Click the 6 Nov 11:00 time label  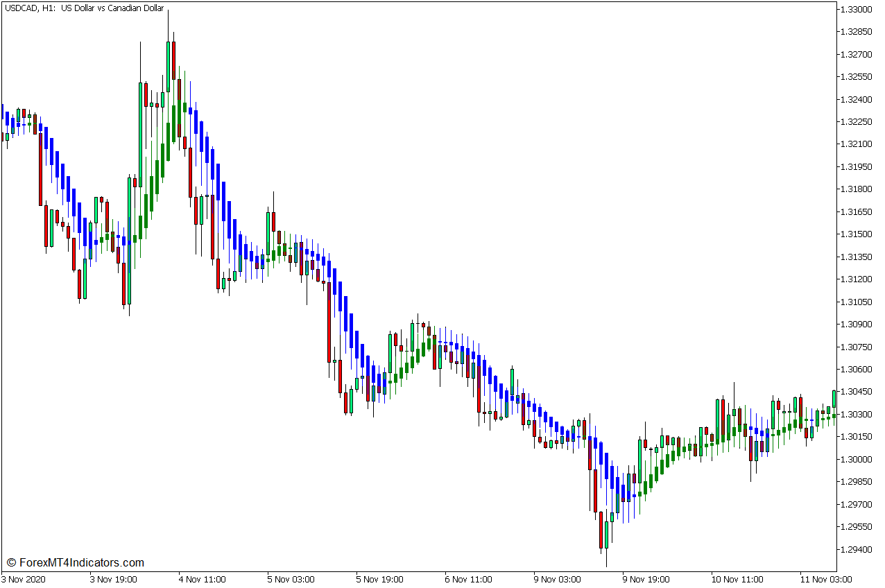468,579
